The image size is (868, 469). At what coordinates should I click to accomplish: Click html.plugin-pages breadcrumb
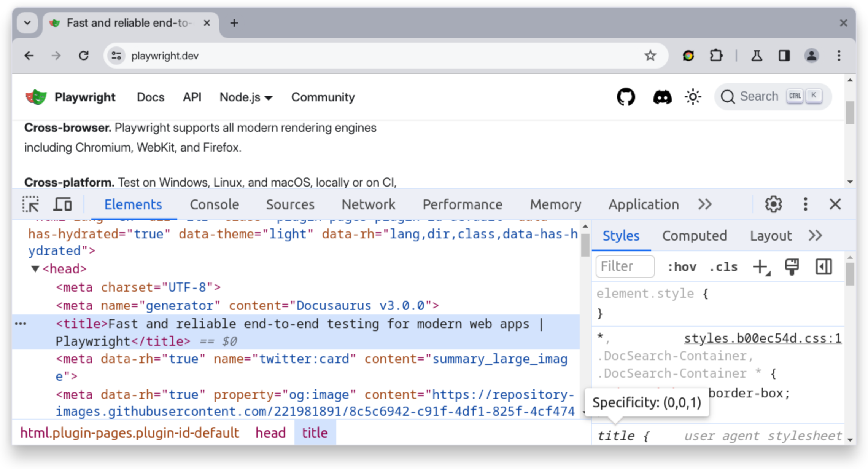[129, 433]
